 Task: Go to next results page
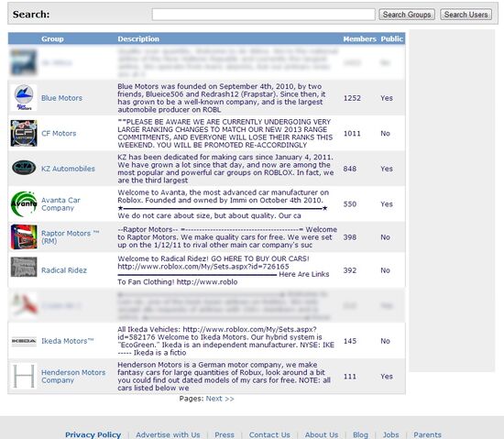coord(220,399)
